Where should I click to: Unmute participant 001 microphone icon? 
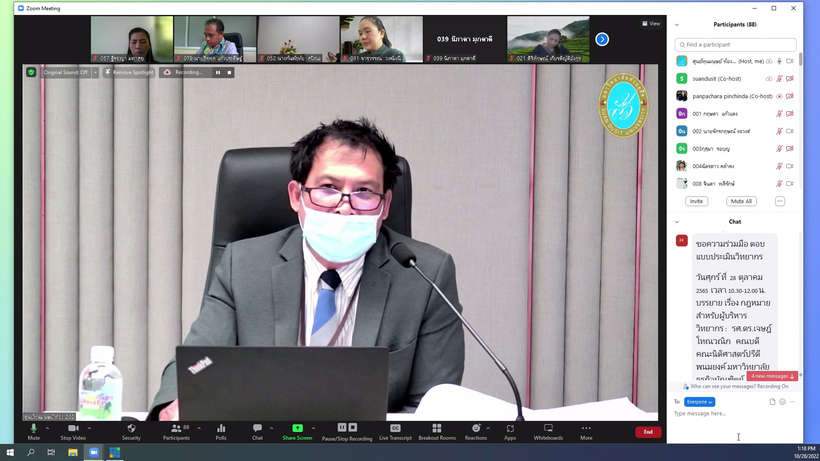coord(779,113)
